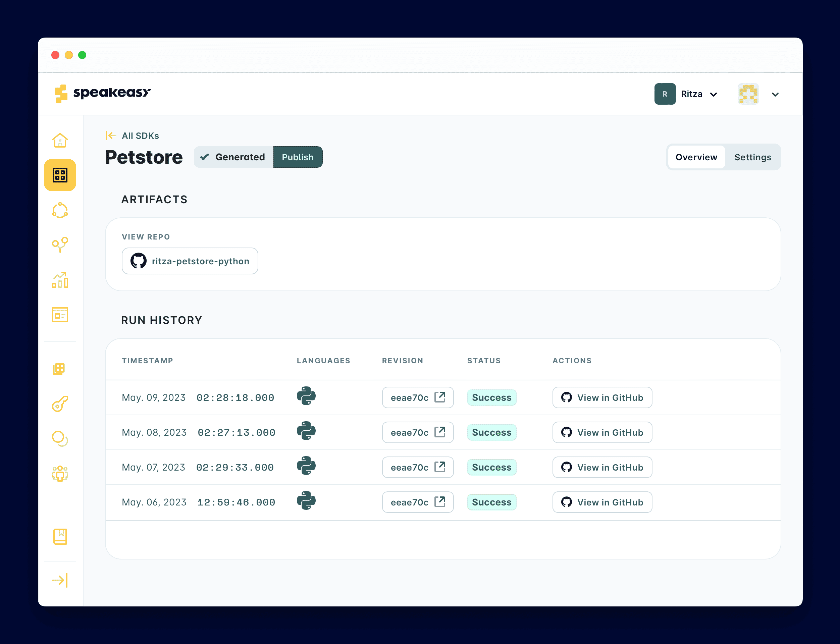Switch to the Overview tab
Viewport: 840px width, 644px height.
pyautogui.click(x=696, y=156)
